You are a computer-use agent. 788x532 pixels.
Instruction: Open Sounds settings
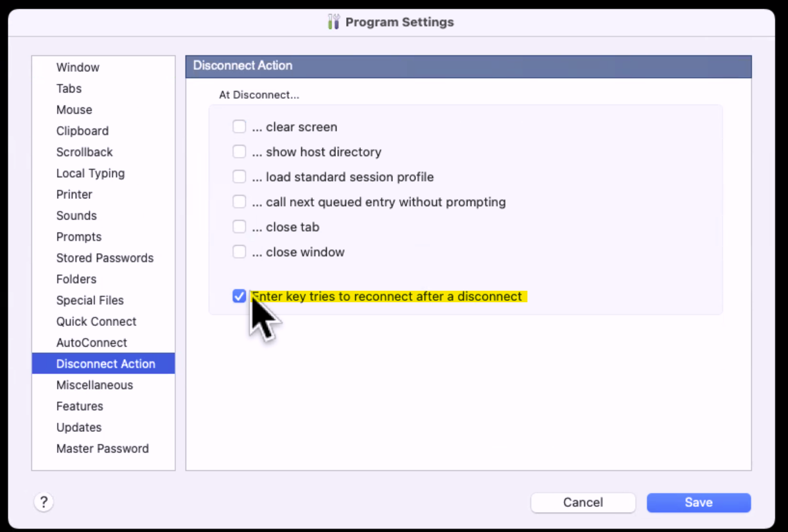pyautogui.click(x=103, y=216)
